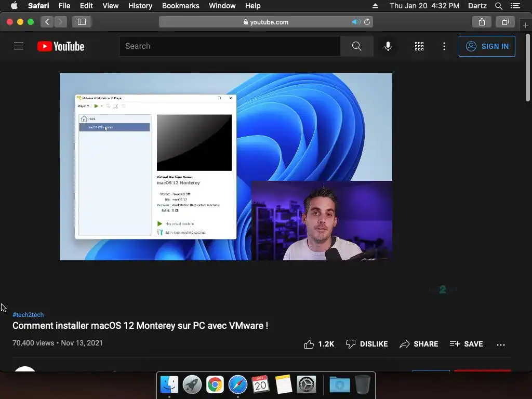Click the video title text

140,326
